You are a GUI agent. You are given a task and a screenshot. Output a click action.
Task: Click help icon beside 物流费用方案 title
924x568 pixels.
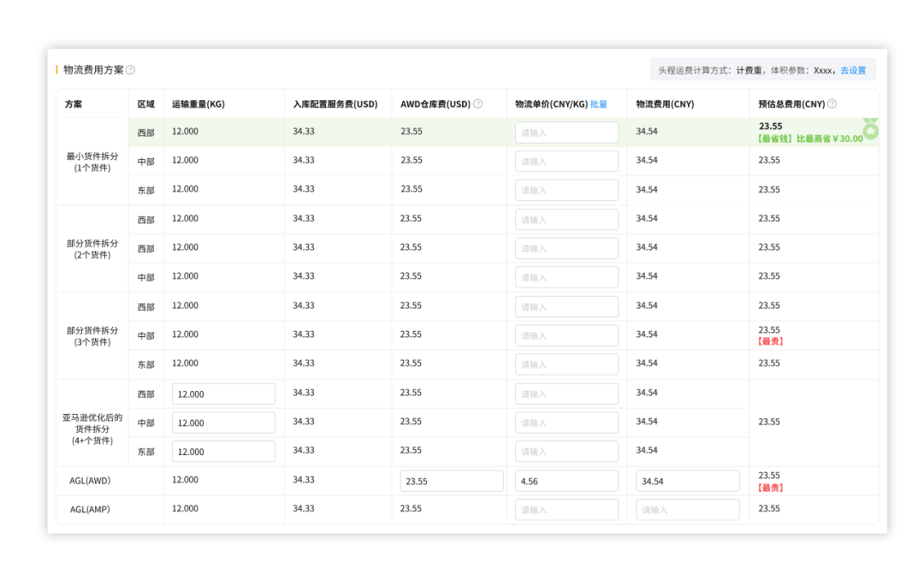click(131, 70)
